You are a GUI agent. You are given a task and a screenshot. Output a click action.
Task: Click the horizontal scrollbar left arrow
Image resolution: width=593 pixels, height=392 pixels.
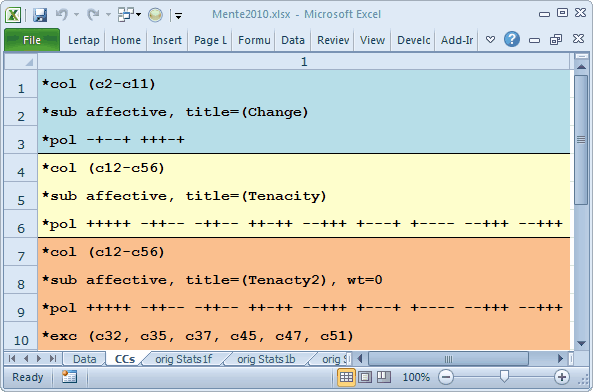[360, 358]
